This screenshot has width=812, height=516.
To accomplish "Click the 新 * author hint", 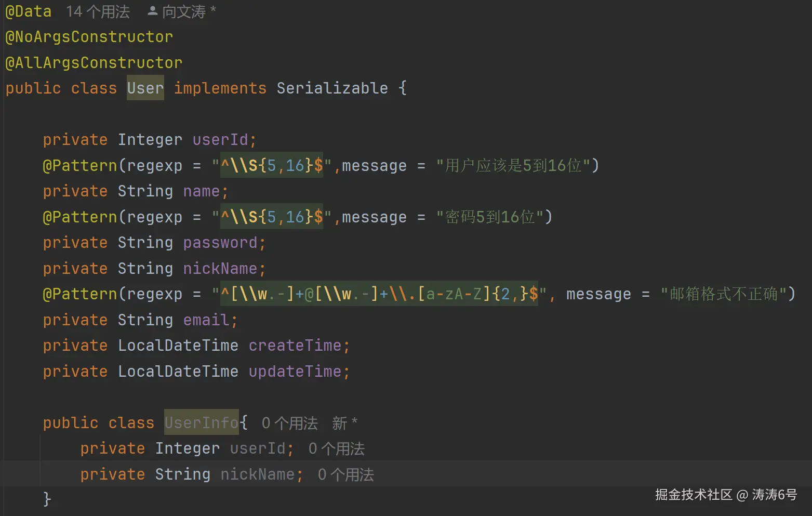I will [x=344, y=424].
